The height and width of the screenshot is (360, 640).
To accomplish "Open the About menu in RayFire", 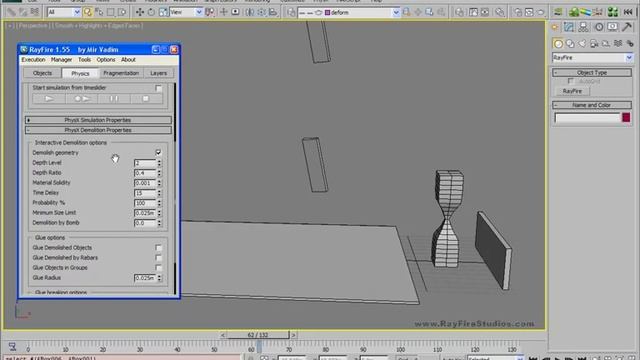I will (128, 60).
